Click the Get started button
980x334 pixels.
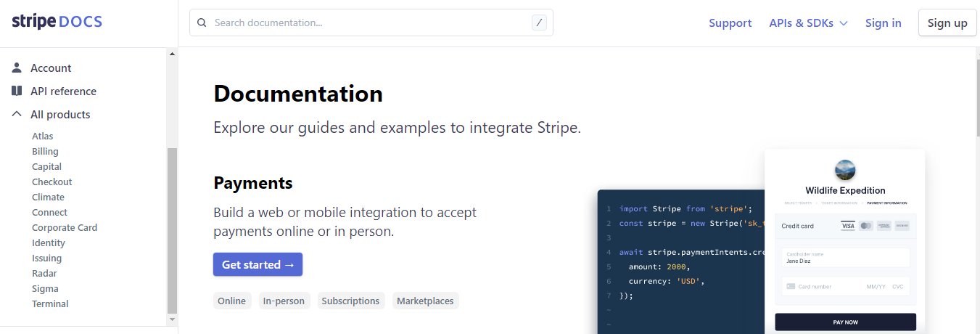[x=258, y=264]
